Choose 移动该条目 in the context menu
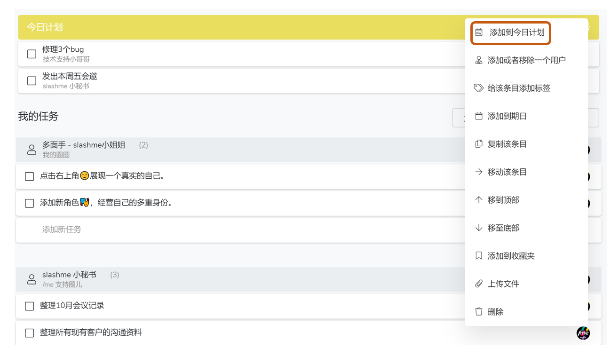Screen dimensions: 611x364 [507, 172]
